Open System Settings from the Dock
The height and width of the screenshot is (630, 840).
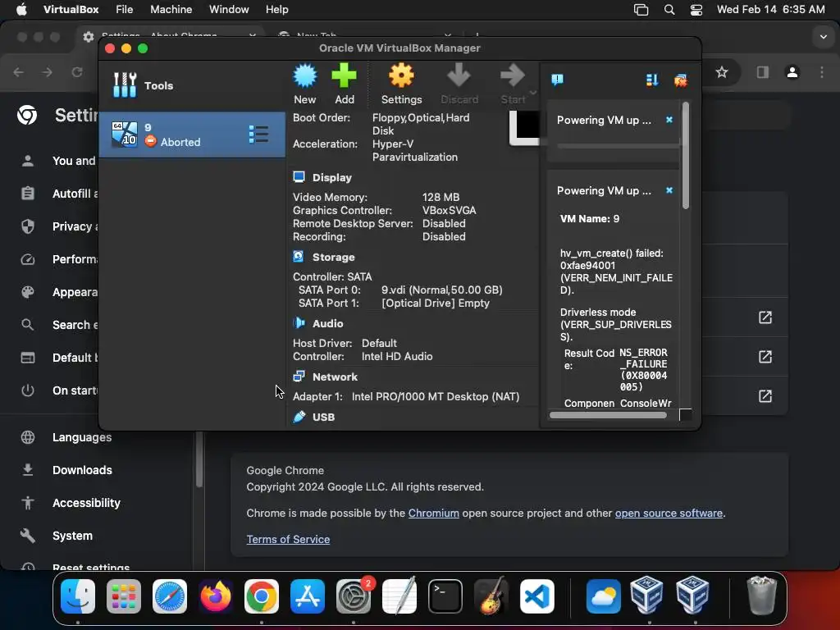pyautogui.click(x=354, y=596)
